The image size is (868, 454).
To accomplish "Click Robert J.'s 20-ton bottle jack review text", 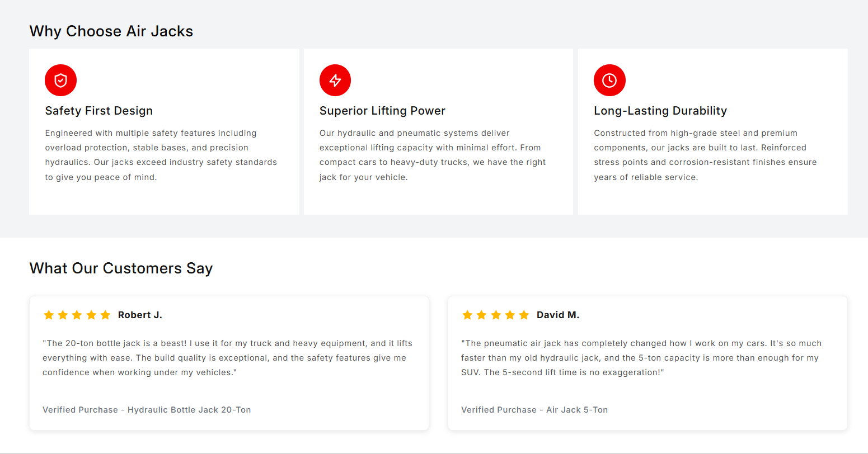I will coord(228,358).
